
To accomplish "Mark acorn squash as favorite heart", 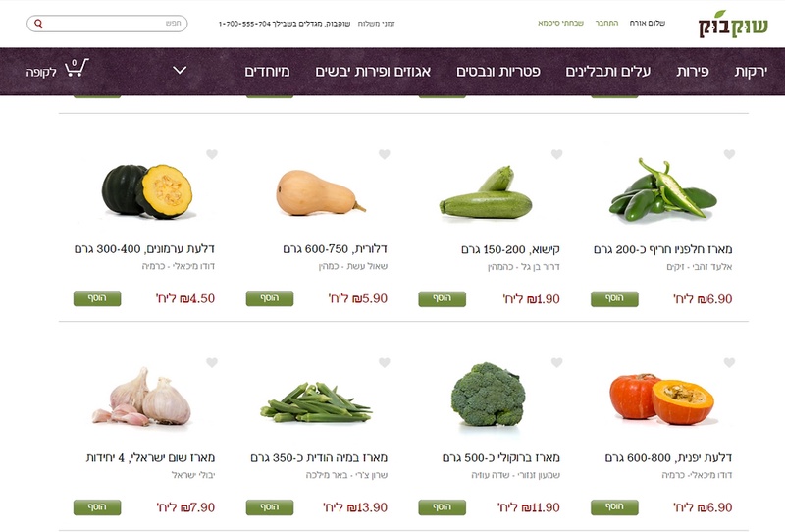I will pos(212,154).
